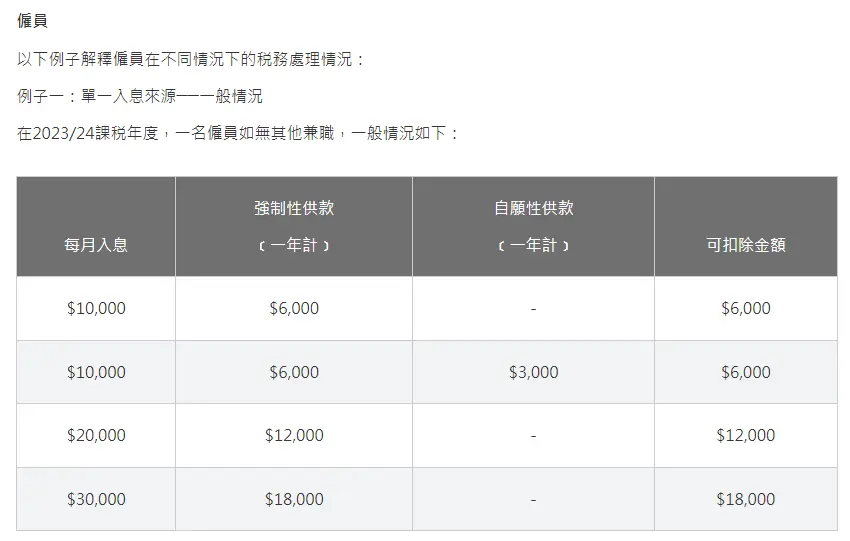The width and height of the screenshot is (850, 541).
Task: Click the $18,000 mandatory contribution cell
Action: (294, 499)
